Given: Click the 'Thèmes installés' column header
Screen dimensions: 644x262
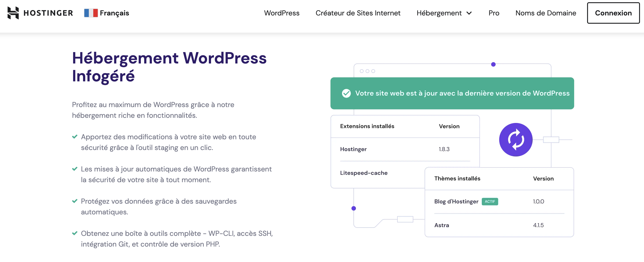Looking at the screenshot, I should [457, 179].
